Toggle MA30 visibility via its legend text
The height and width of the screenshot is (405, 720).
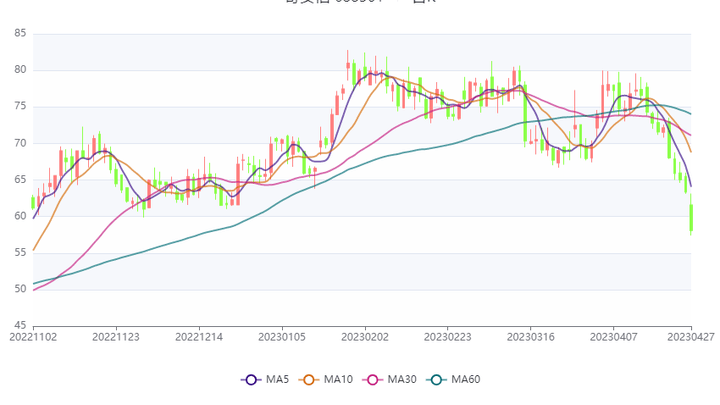tap(402, 379)
